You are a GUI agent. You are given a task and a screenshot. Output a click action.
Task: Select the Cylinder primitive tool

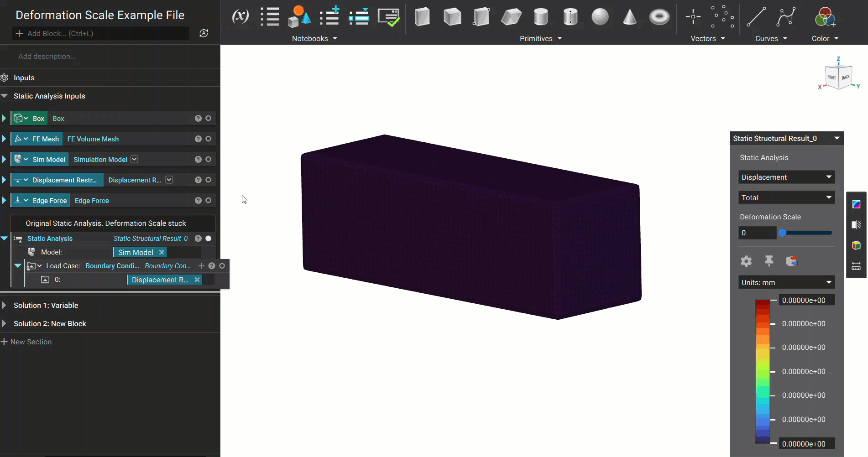pos(541,17)
